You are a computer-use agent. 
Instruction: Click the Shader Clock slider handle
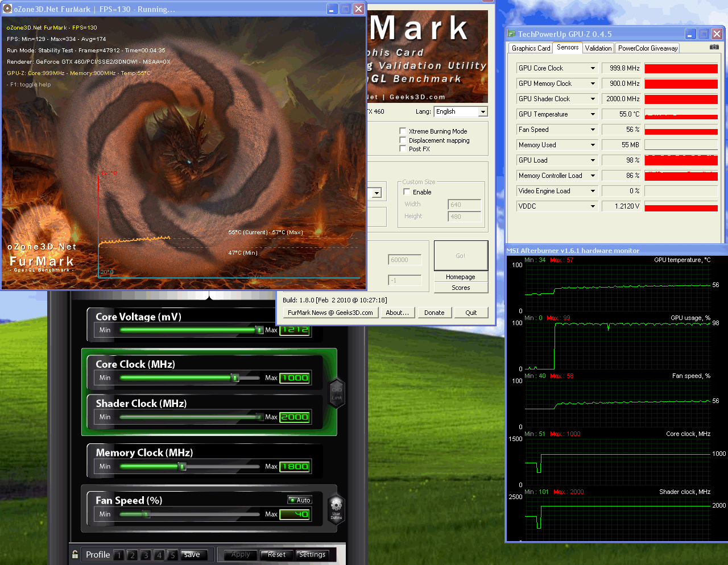(260, 417)
